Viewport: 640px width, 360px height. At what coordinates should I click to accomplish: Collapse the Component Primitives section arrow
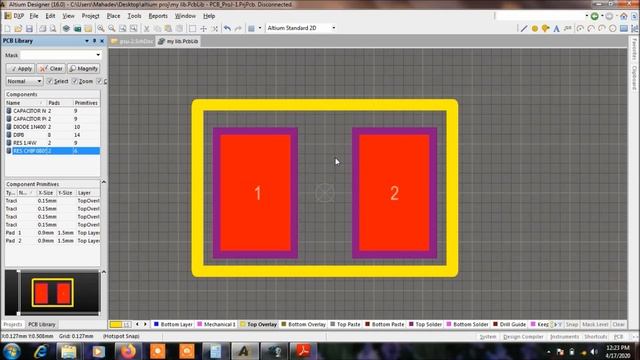(x=104, y=182)
